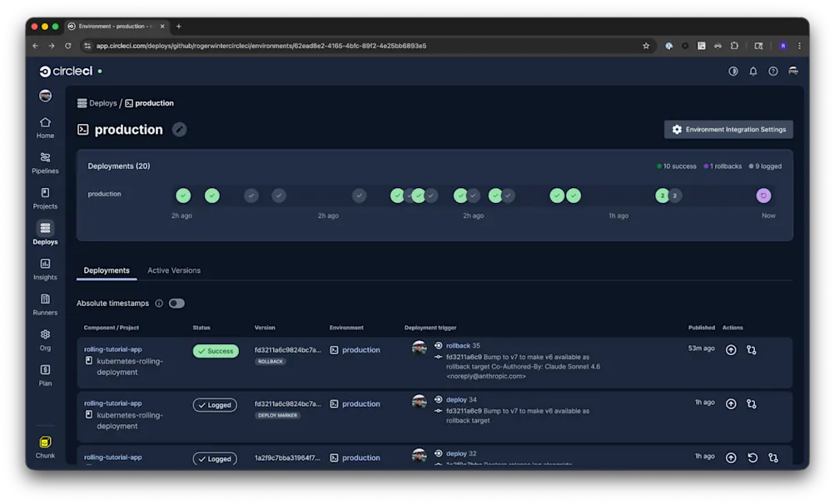The height and width of the screenshot is (504, 835).
Task: Select Pipelines in the left sidebar
Action: click(x=44, y=163)
